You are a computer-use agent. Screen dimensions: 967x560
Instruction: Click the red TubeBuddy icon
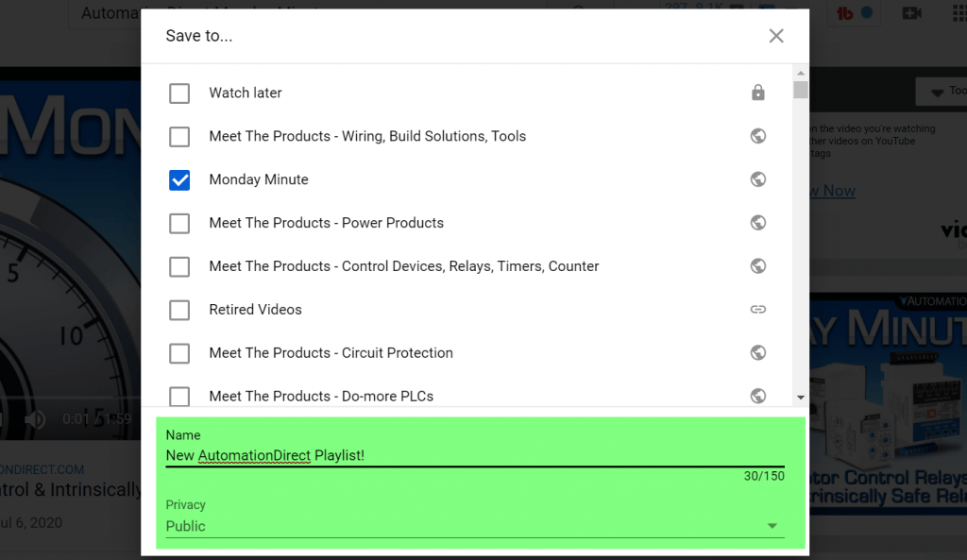pos(845,13)
